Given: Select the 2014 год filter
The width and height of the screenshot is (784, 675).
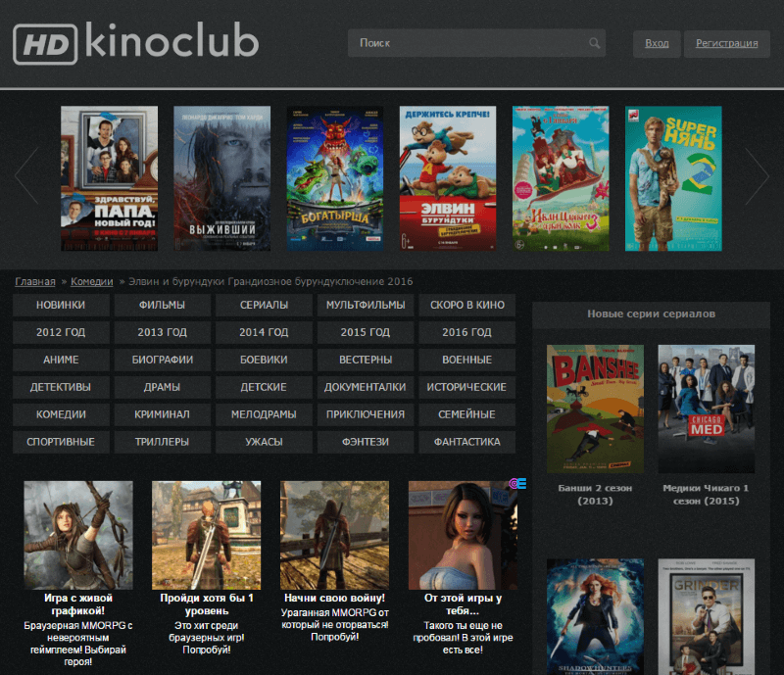Looking at the screenshot, I should (264, 332).
